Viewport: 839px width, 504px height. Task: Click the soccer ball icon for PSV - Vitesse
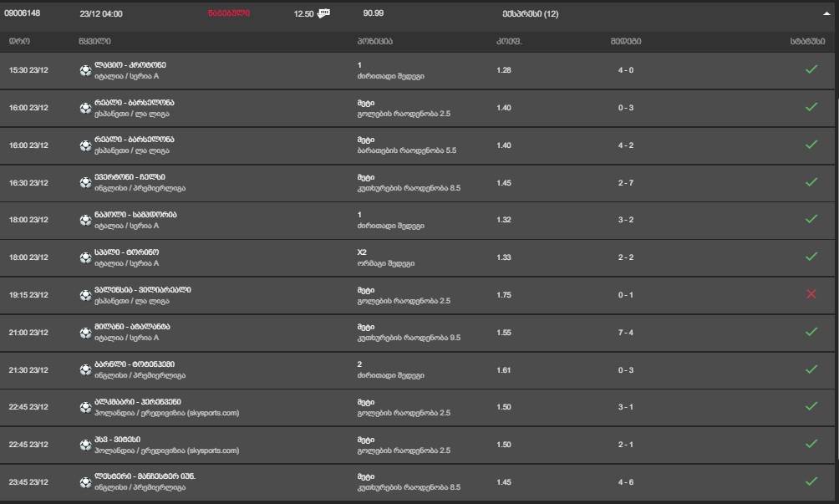tap(85, 445)
